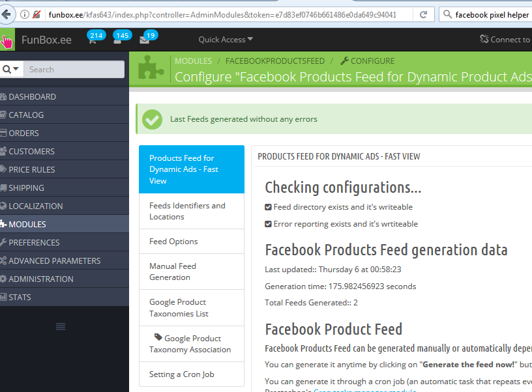Select 'Products Feed for Dynamic Ads - Fast View' tab
Viewport: 532px width, 392px height.
click(x=192, y=169)
